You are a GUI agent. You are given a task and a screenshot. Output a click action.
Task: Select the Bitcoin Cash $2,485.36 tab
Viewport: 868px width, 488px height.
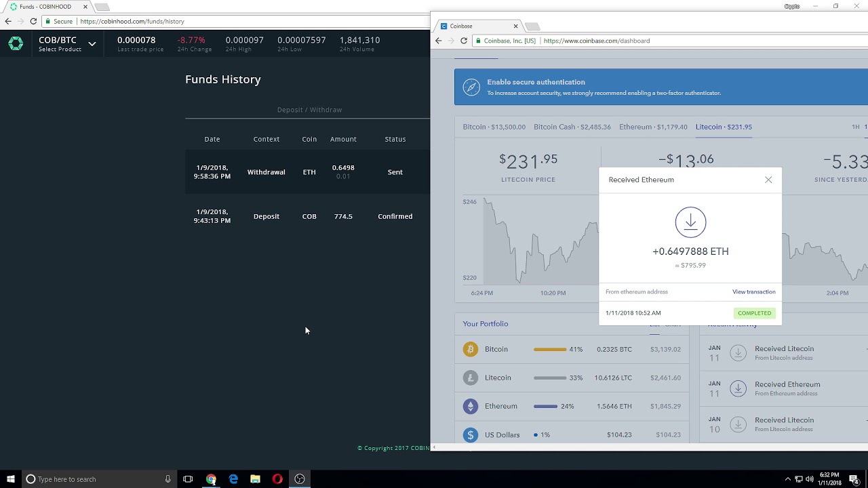click(572, 127)
